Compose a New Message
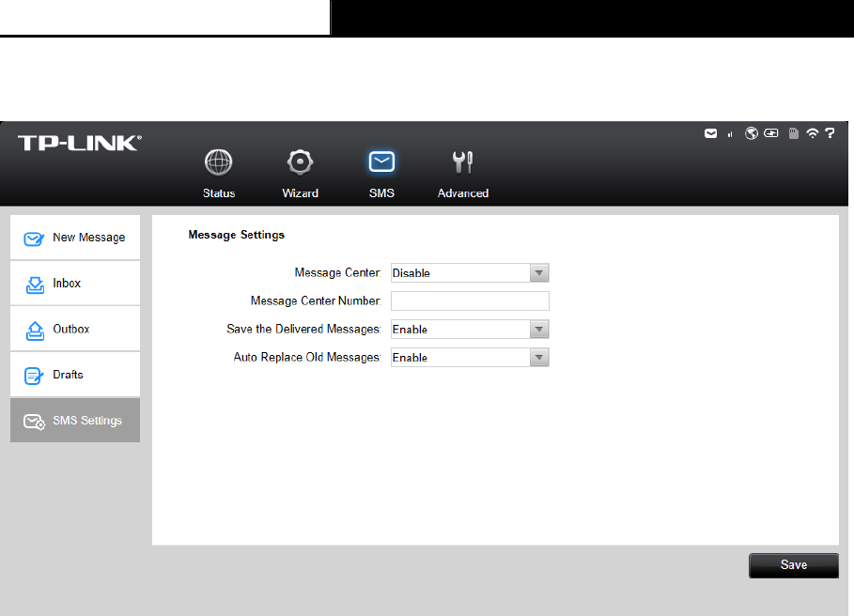Image resolution: width=854 pixels, height=616 pixels. click(75, 238)
